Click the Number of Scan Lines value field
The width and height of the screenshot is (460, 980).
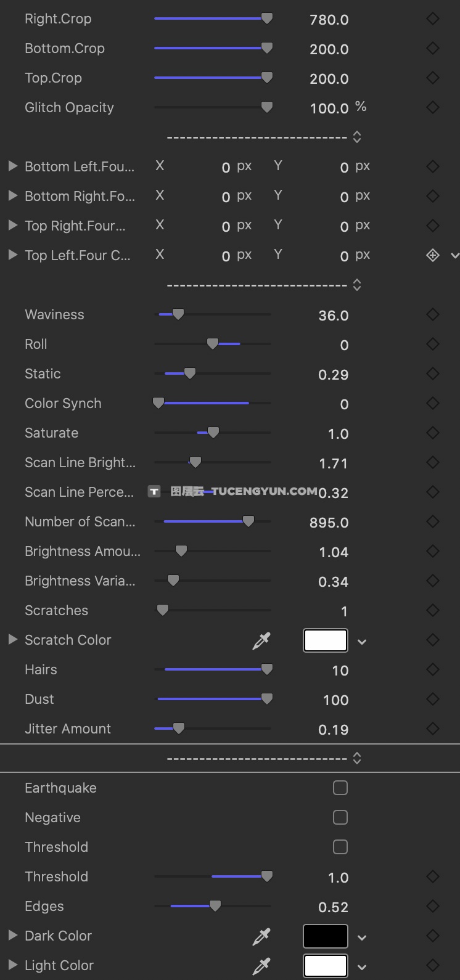click(329, 523)
